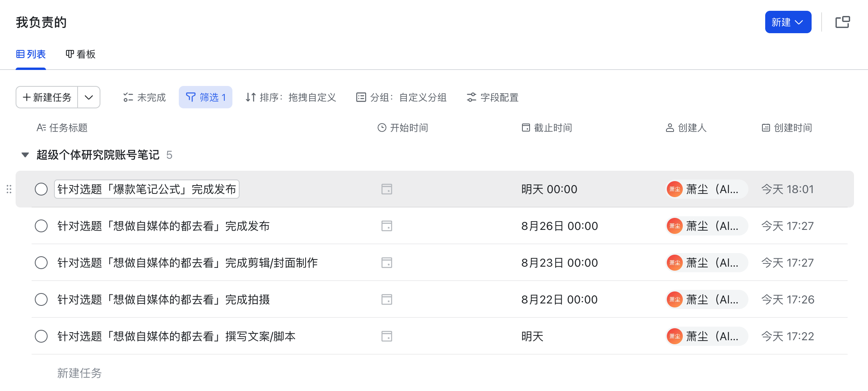
Task: Open the 筛选 1 filter
Action: [206, 97]
